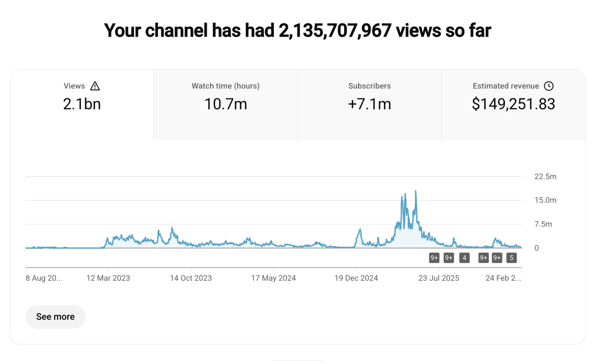Select the second 9+ marker from left
Image resolution: width=598 pixels, height=364 pixels.
tap(448, 258)
